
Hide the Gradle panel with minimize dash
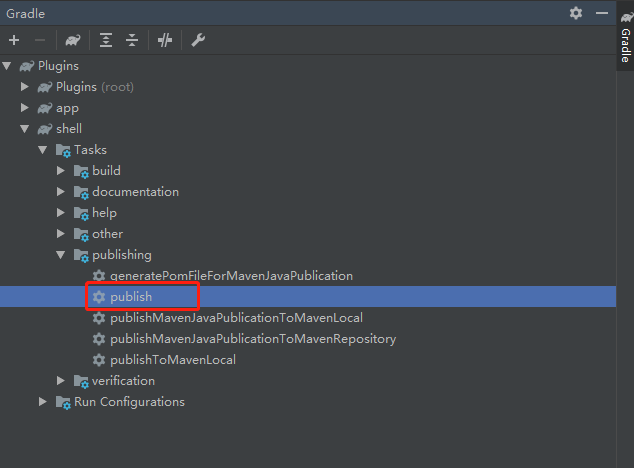(602, 13)
